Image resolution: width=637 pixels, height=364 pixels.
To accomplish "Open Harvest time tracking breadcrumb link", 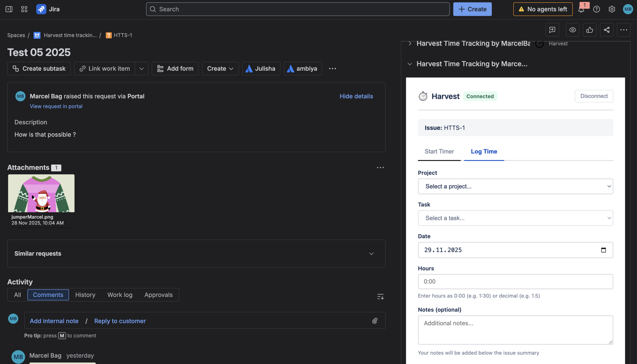I will pos(70,35).
